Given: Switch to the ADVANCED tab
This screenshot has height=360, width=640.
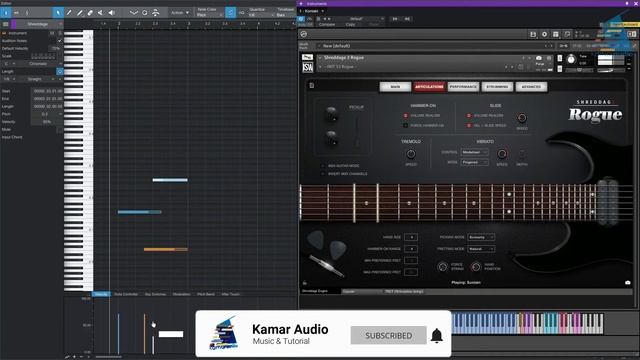Looking at the screenshot, I should (531, 87).
